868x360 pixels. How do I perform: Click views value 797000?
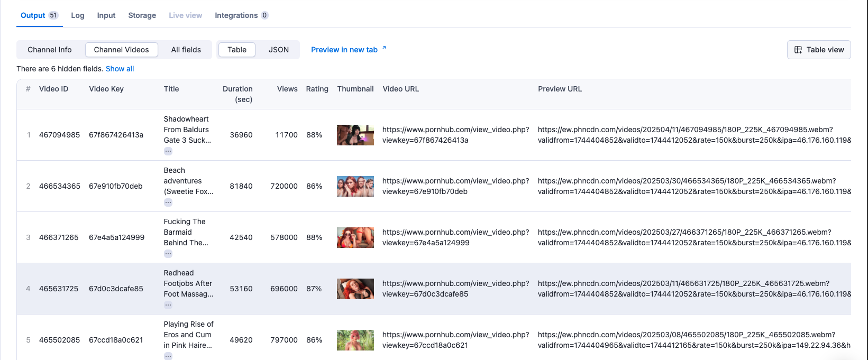tap(284, 340)
